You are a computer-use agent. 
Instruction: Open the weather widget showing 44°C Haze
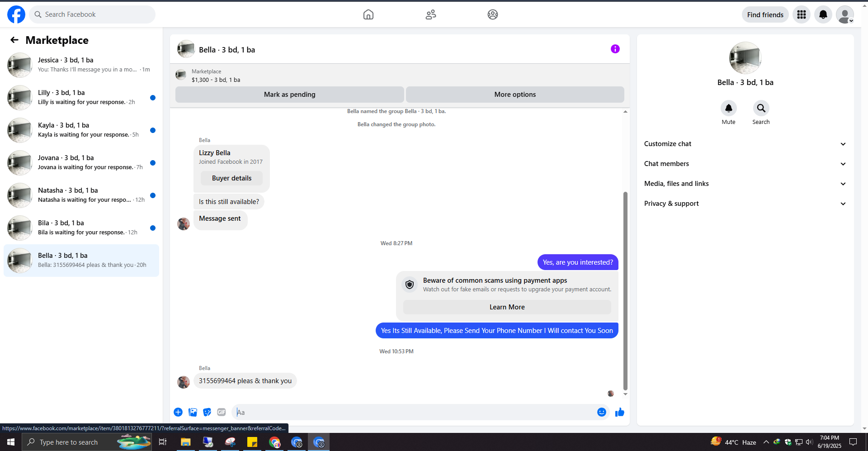(x=733, y=442)
